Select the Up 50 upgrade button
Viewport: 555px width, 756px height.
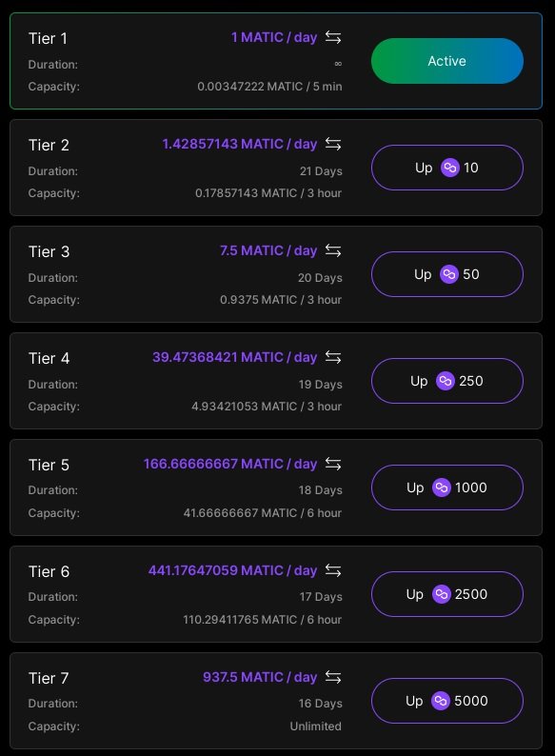pos(447,274)
